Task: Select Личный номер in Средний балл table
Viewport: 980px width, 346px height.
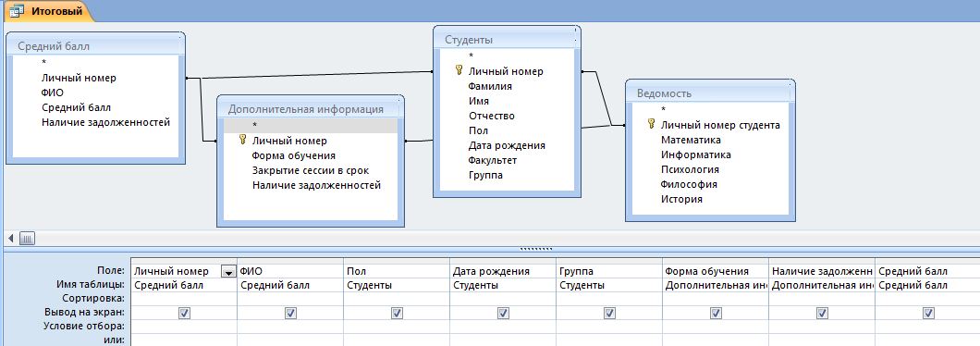Action: [x=79, y=78]
